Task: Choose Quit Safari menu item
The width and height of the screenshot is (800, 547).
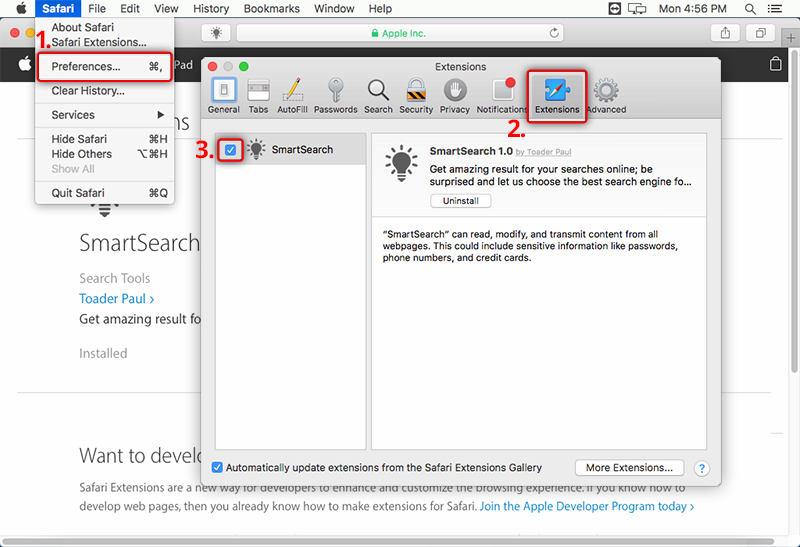Action: pyautogui.click(x=105, y=193)
